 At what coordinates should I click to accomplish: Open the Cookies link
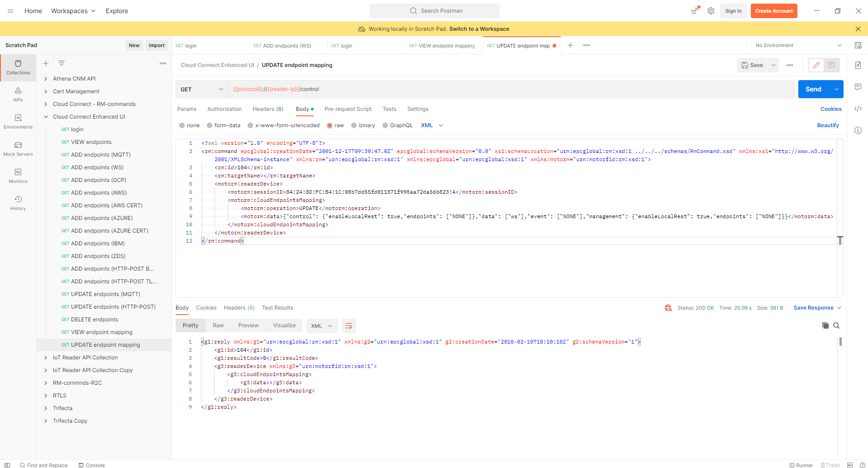pos(831,109)
